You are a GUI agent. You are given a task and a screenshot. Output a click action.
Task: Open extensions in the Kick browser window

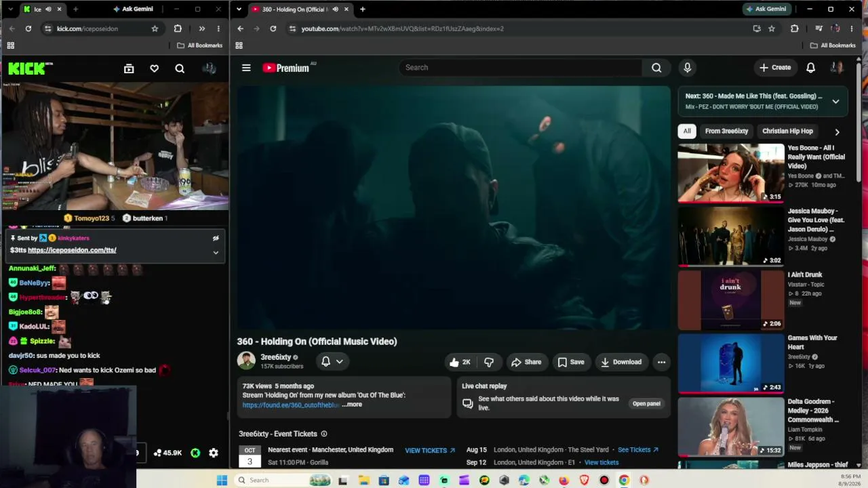pyautogui.click(x=178, y=28)
